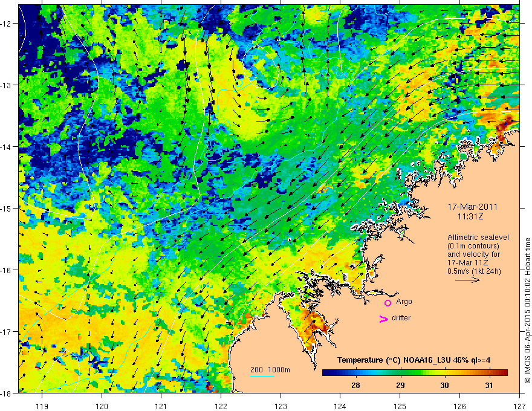Click the '121' longitude axis label

161,406
